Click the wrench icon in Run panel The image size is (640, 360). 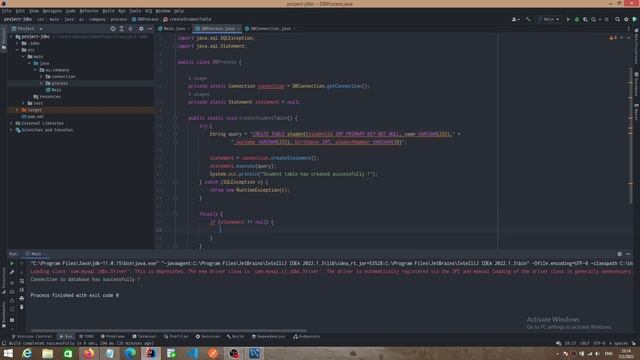12,272
